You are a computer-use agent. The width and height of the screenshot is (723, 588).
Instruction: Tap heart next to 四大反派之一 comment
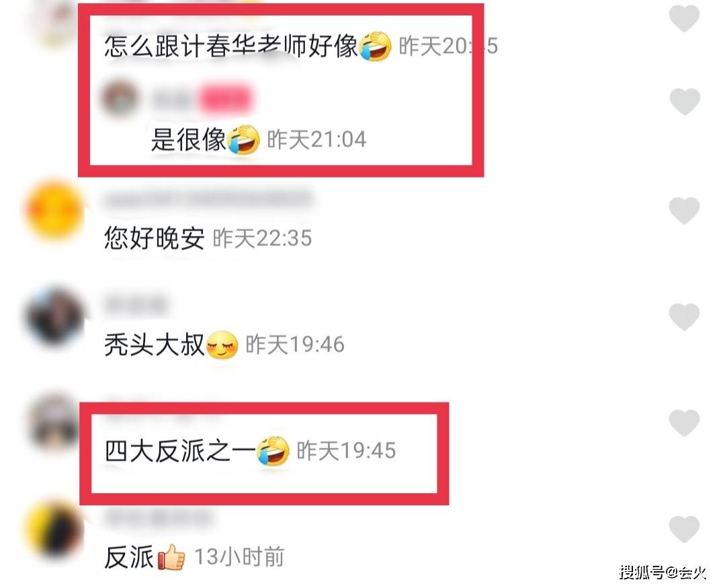point(684,423)
